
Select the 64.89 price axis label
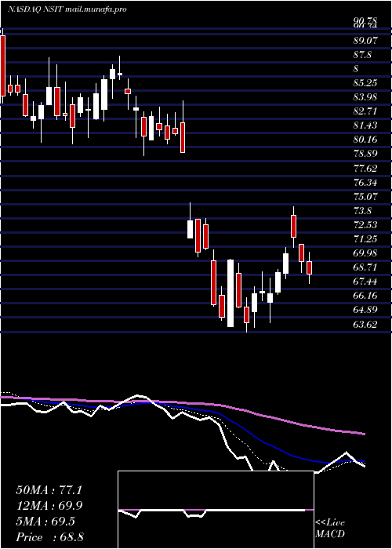[x=366, y=311]
